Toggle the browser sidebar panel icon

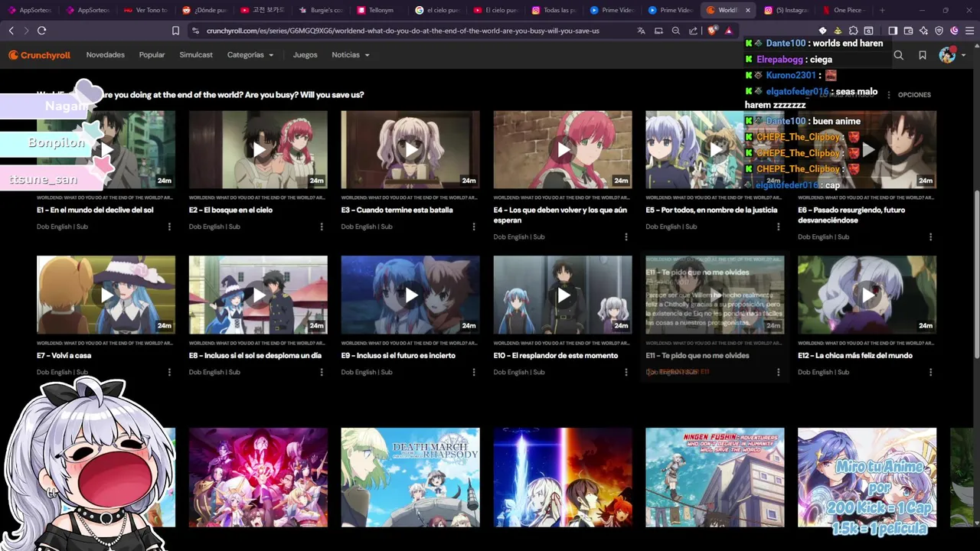click(x=893, y=31)
